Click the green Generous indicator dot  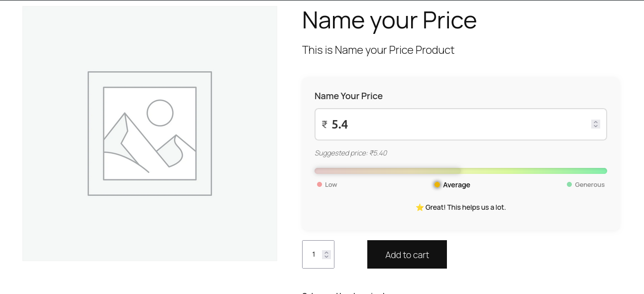(x=569, y=184)
